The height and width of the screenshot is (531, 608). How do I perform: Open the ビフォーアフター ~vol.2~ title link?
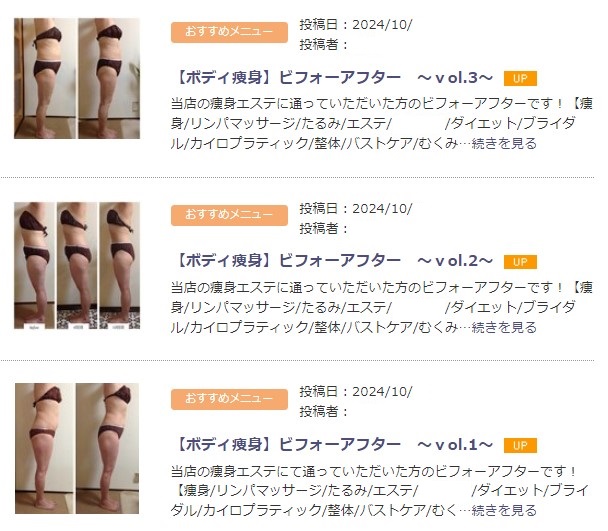coord(334,261)
